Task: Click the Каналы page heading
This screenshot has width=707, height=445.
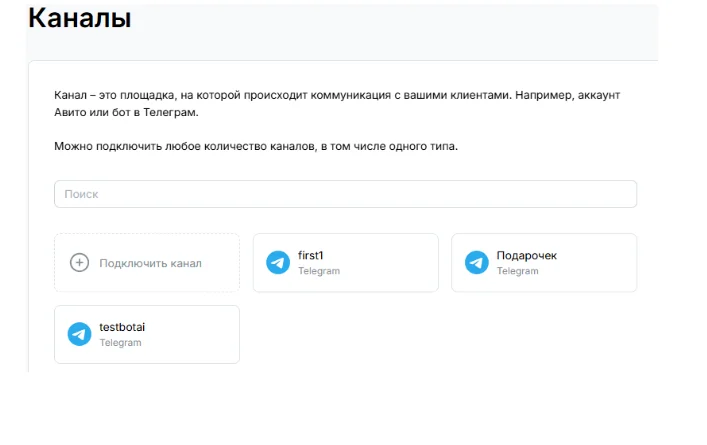Action: tap(79, 18)
